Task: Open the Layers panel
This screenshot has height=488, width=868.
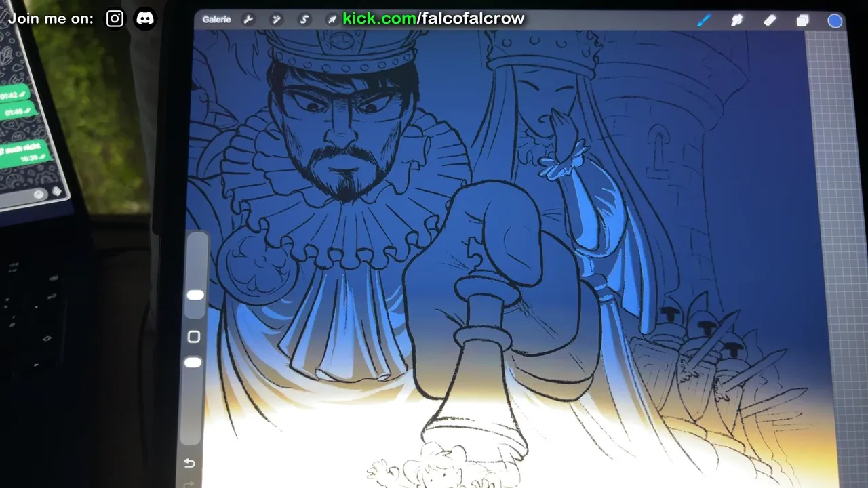Action: pos(802,20)
